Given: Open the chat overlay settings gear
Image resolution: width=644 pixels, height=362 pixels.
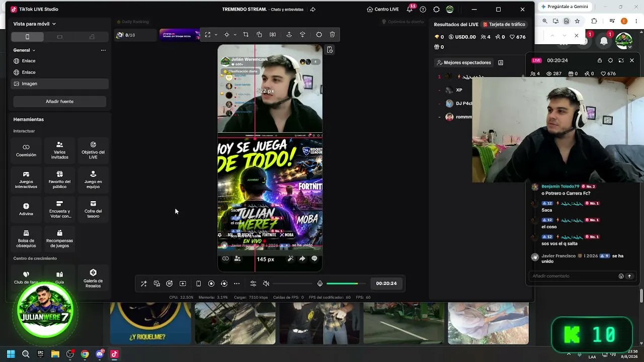Looking at the screenshot, I should click(x=610, y=60).
